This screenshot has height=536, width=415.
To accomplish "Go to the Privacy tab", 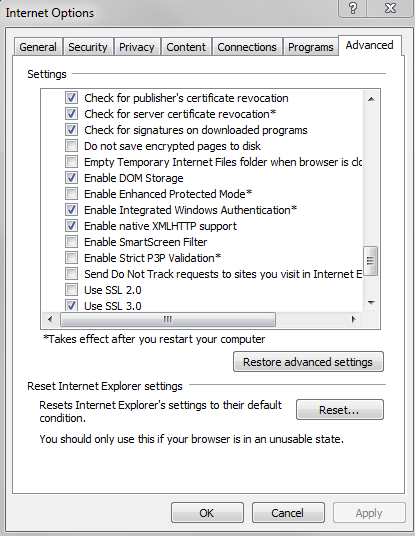I will coord(137,47).
